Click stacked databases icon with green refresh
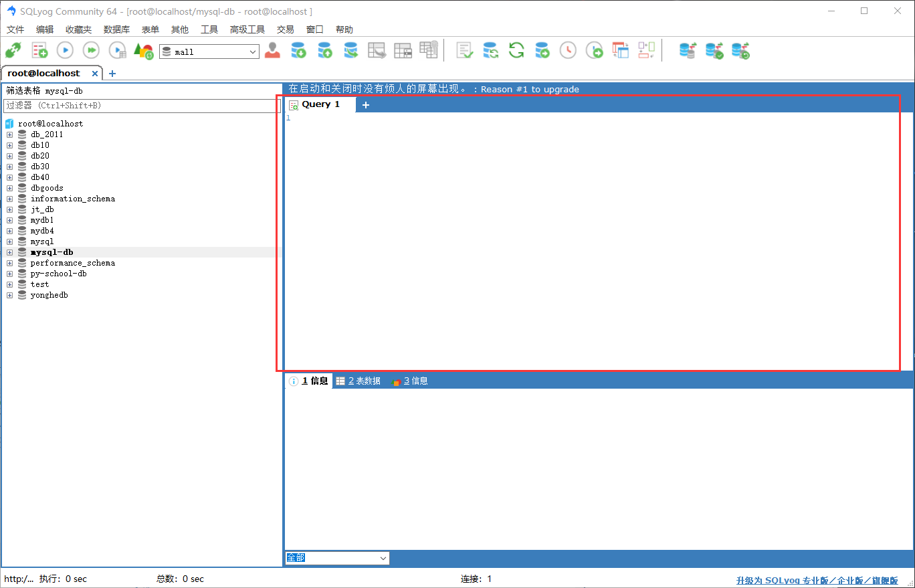Screen dimensions: 915x588 pyautogui.click(x=740, y=51)
